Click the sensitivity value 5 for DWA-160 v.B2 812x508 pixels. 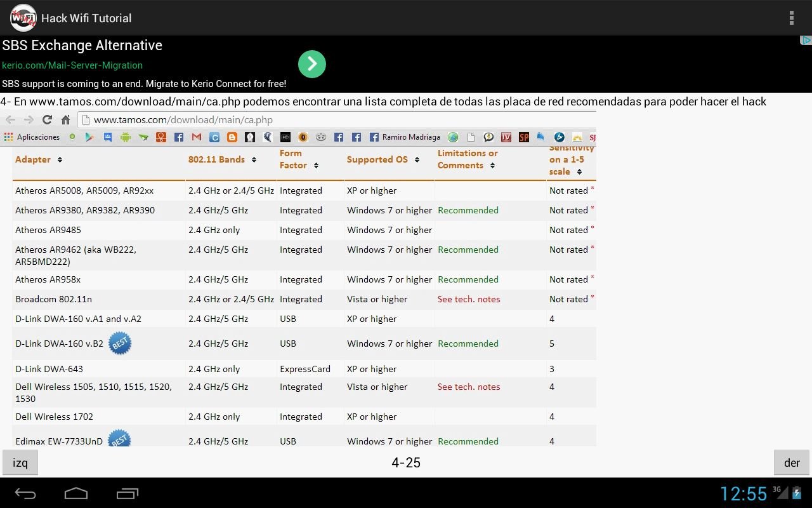click(x=552, y=344)
